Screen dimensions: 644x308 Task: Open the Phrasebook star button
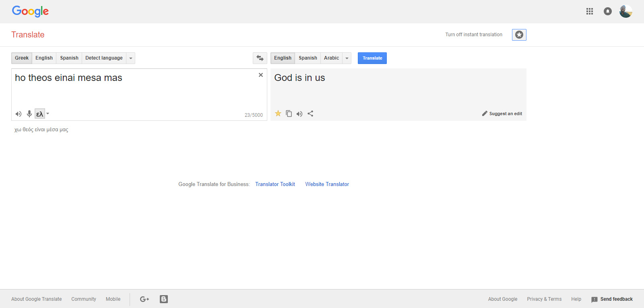[x=519, y=35]
